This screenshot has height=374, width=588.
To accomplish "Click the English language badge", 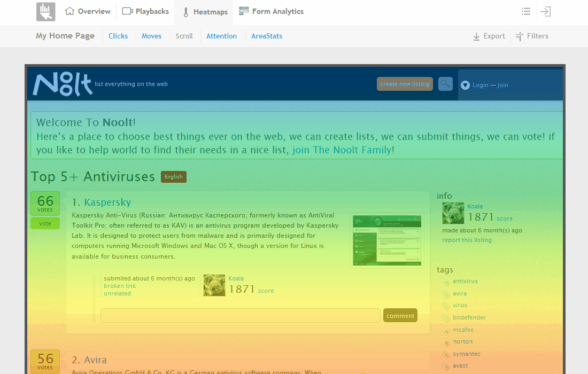I will (x=174, y=177).
